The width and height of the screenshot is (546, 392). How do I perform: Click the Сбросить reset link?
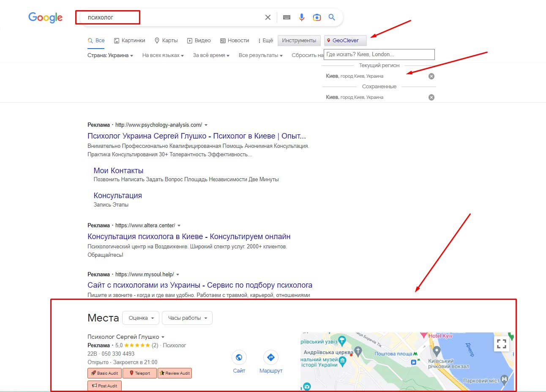pos(307,55)
